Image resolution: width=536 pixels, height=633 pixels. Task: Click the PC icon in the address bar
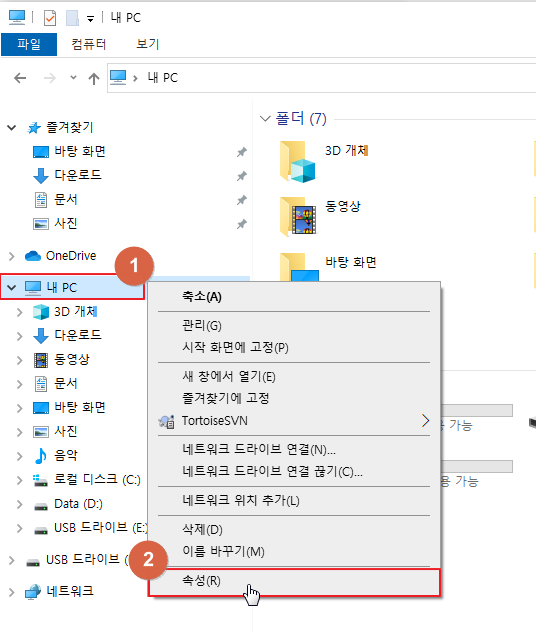coord(118,77)
